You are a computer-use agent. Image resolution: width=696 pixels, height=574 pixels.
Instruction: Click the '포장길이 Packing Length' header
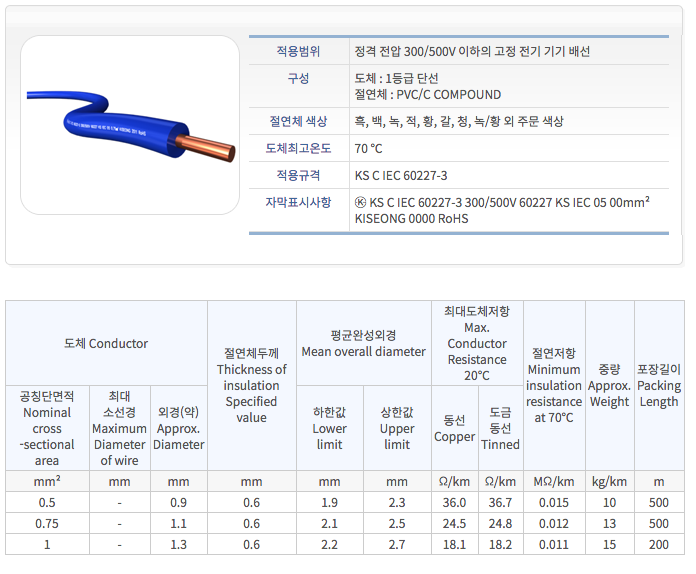click(659, 385)
